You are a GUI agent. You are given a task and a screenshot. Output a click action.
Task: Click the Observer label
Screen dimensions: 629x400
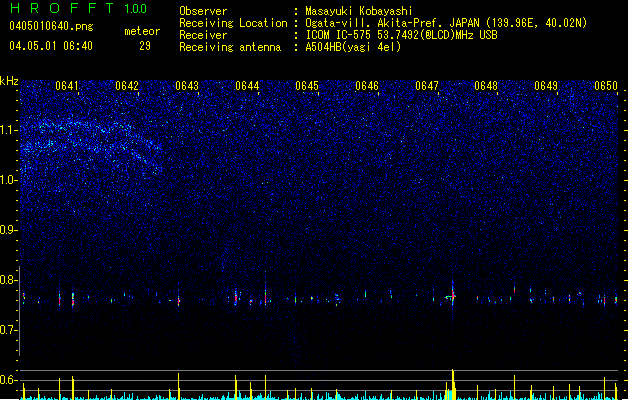point(203,11)
